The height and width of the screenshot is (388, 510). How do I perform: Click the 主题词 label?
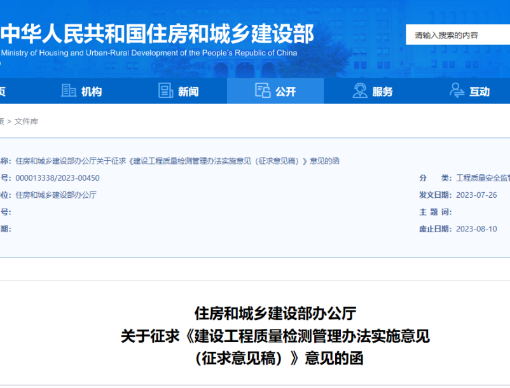[435, 212]
